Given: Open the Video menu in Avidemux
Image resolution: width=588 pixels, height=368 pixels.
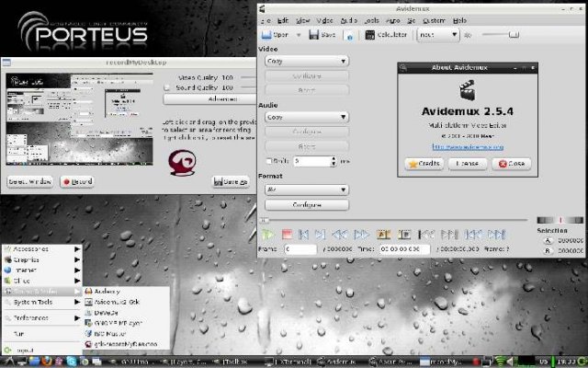Looking at the screenshot, I should click(x=324, y=19).
